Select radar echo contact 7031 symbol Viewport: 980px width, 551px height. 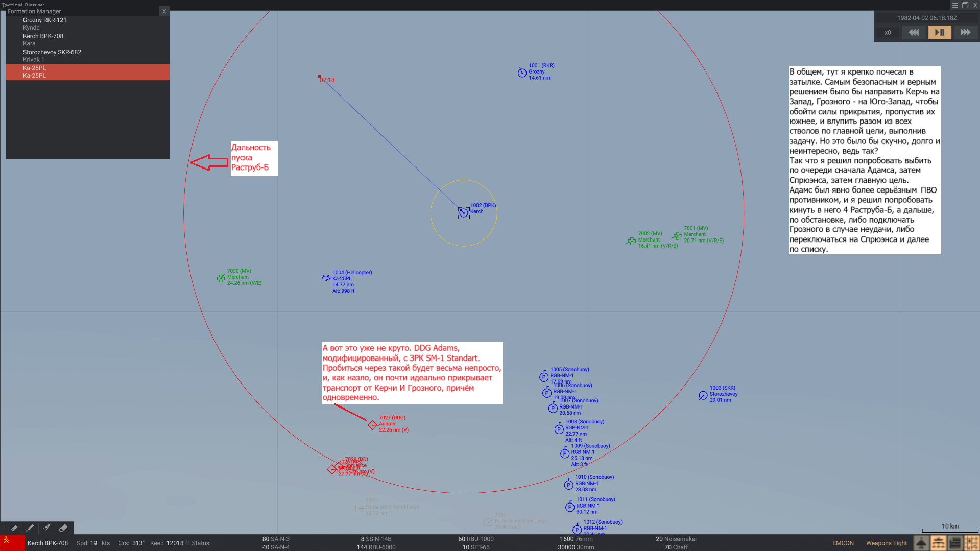pyautogui.click(x=488, y=522)
